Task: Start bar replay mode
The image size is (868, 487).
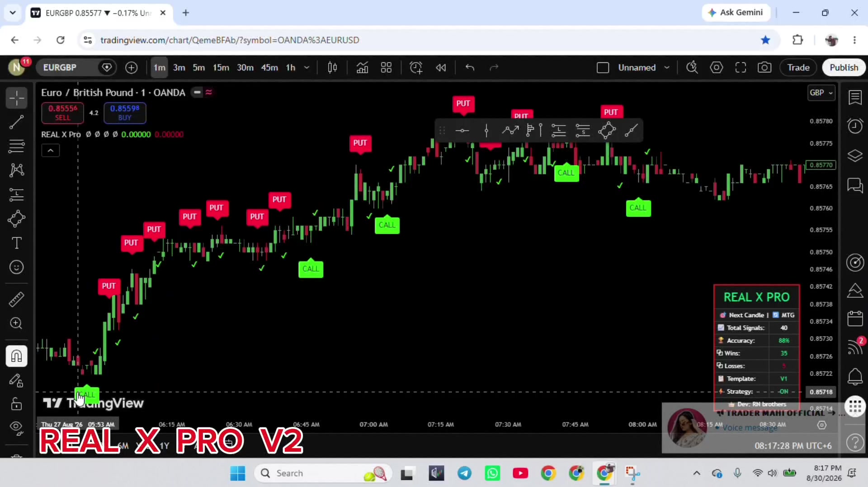Action: point(441,67)
